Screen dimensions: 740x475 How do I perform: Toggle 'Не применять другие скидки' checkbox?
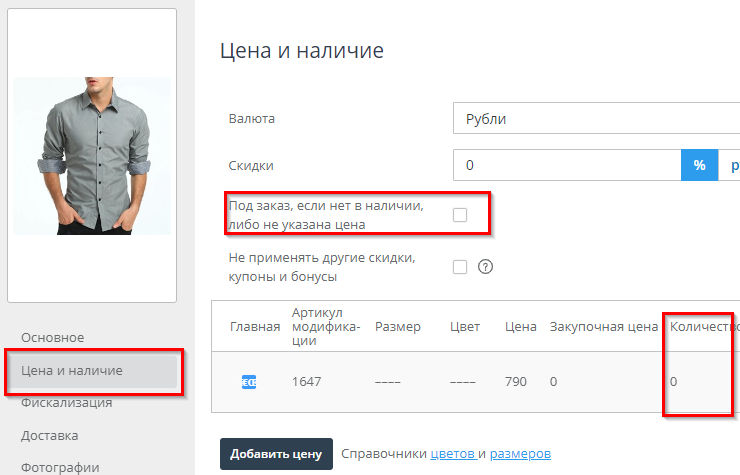[460, 267]
